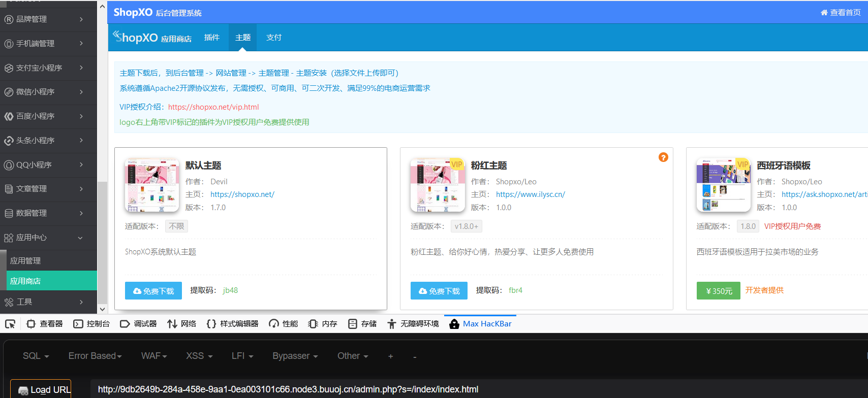
Task: Click the sidebar scrollbar down arrow
Action: 102,309
